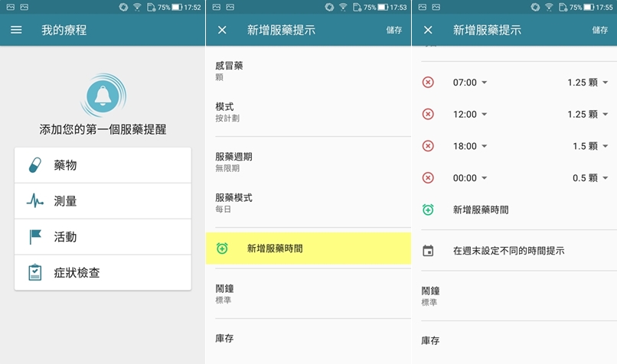Viewport: 617px width, 364px height.
Task: Open 服藥模式 每日 setting
Action: [308, 203]
